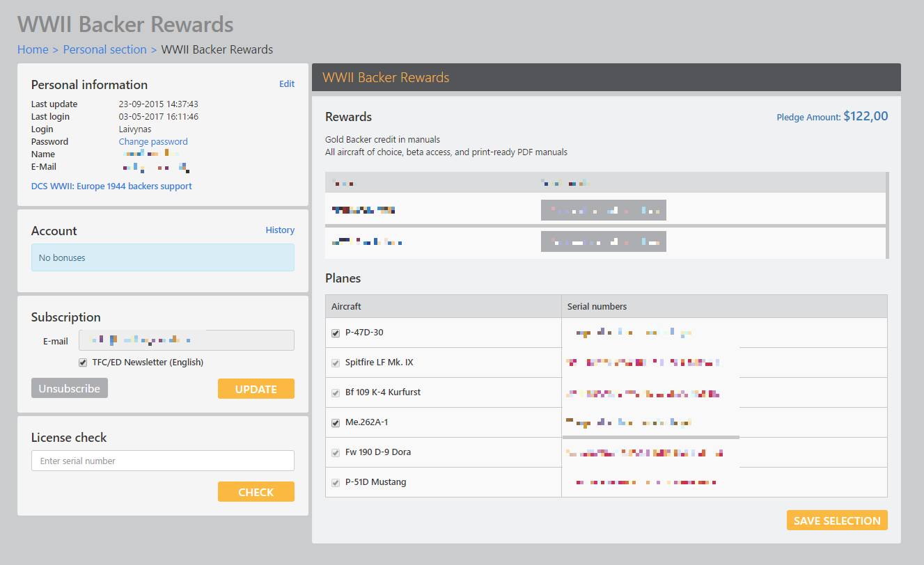This screenshot has height=565, width=924.
Task: Toggle the P-51D Mustang checkbox
Action: click(x=336, y=483)
